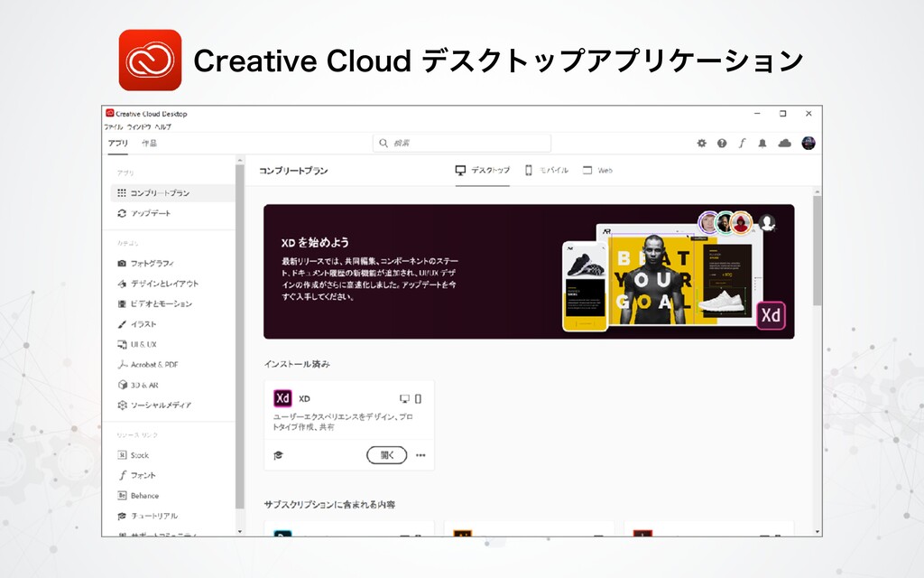Click the main content scrollbar thumb
924x578 pixels.
tap(818, 251)
